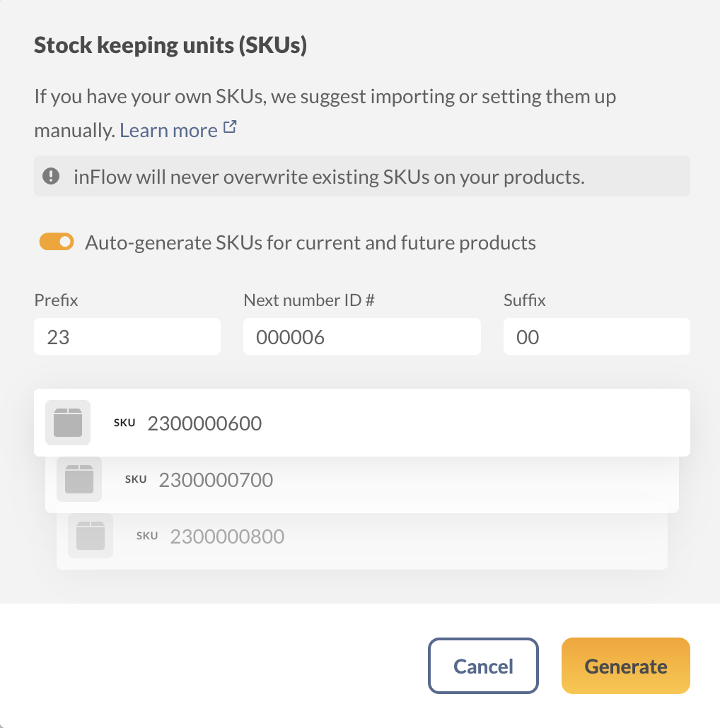
Task: Click the small SKU tag before 2300000600
Action: point(124,423)
